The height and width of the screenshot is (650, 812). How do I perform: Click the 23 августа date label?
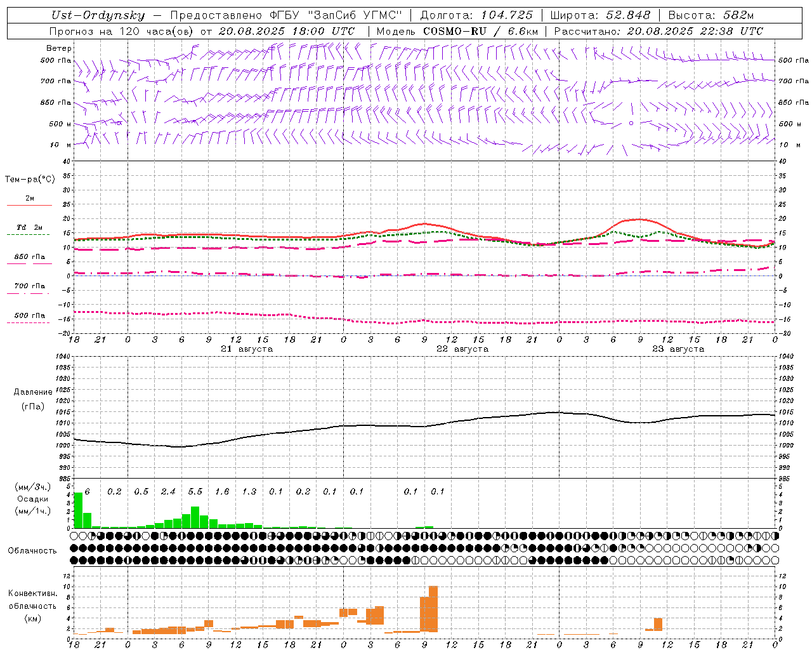click(678, 349)
